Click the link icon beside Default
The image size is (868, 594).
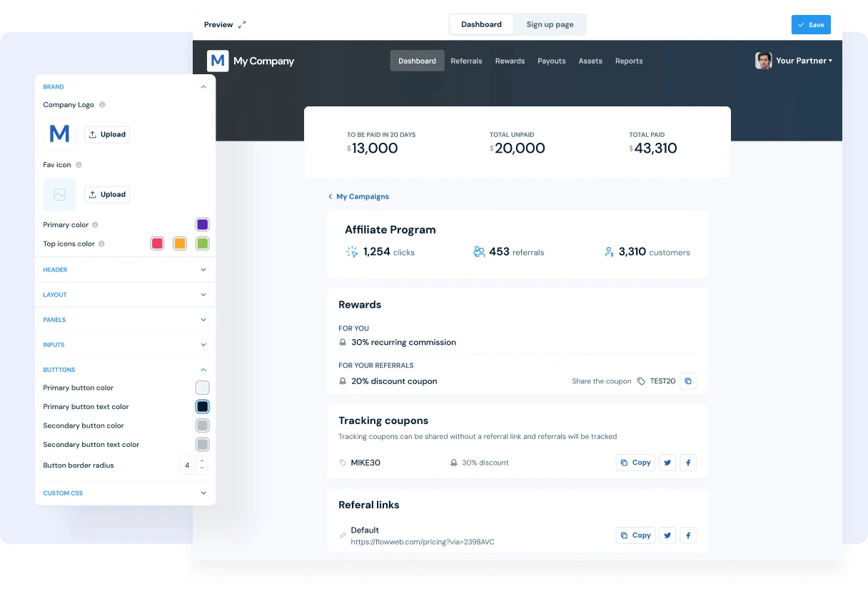coord(343,535)
